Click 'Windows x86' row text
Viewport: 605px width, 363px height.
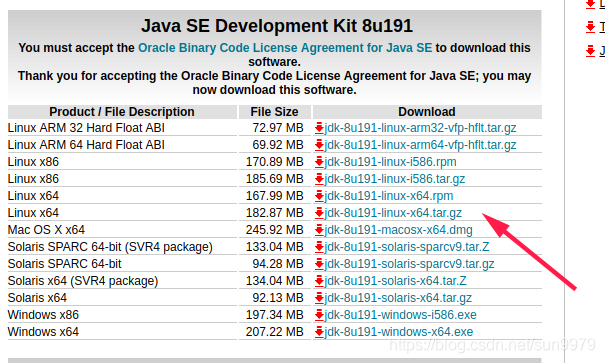(43, 314)
